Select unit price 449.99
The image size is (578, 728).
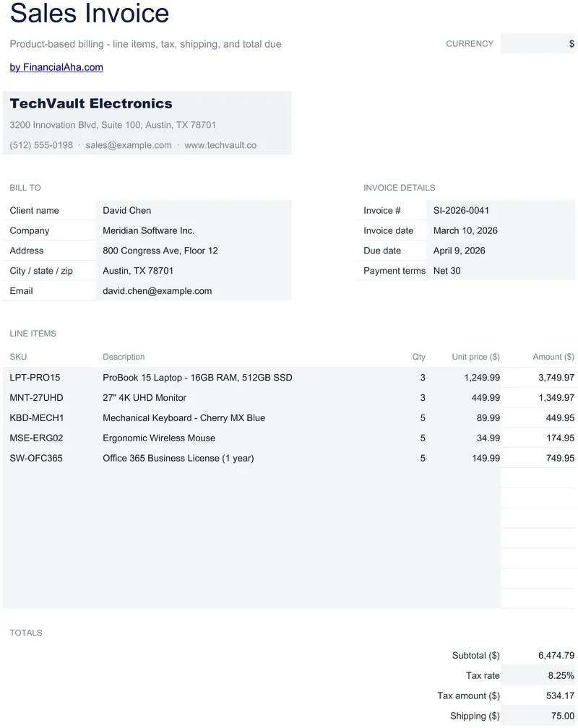coord(486,397)
